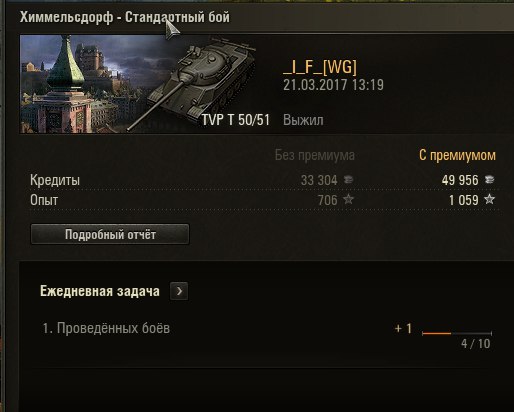Image resolution: width=514 pixels, height=412 pixels.
Task: Click the Ежедневная задача heading
Action: point(100,291)
